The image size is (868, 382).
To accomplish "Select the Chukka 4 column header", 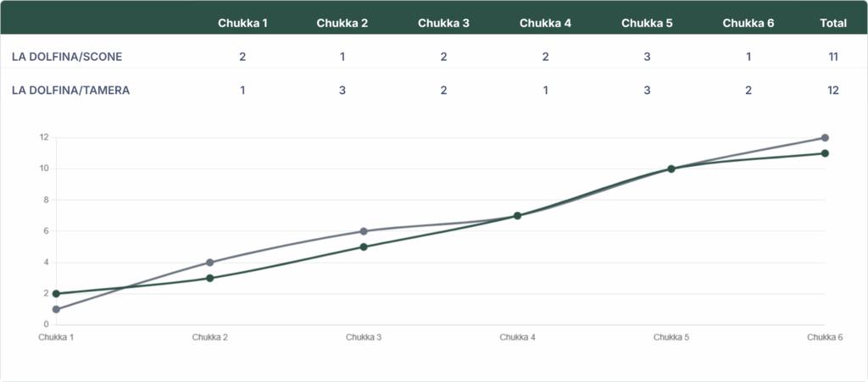I will (x=545, y=23).
